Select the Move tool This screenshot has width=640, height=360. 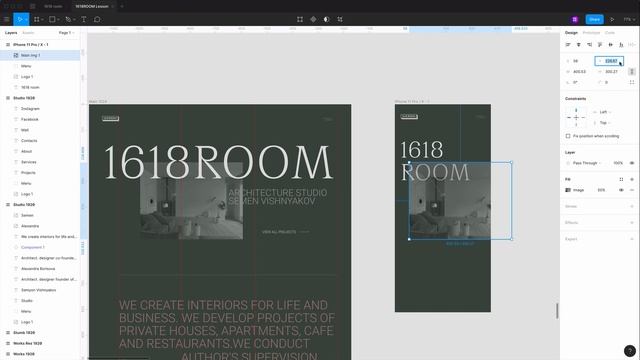point(19,19)
